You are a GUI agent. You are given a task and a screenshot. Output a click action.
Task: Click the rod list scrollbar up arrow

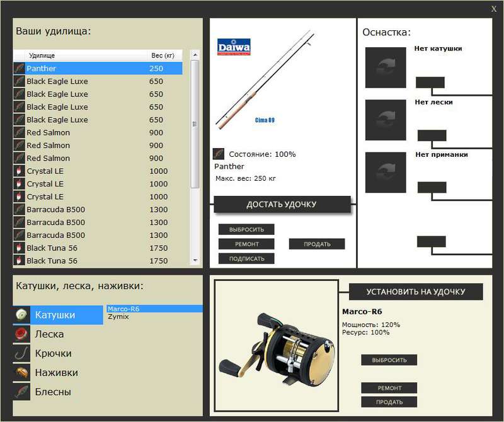coord(195,55)
